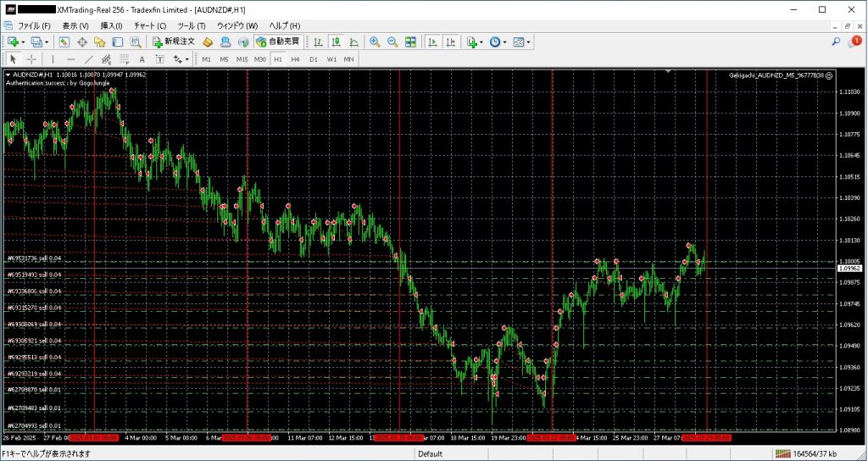
Task: Click the New Chart icon in toolbar
Action: pyautogui.click(x=13, y=42)
